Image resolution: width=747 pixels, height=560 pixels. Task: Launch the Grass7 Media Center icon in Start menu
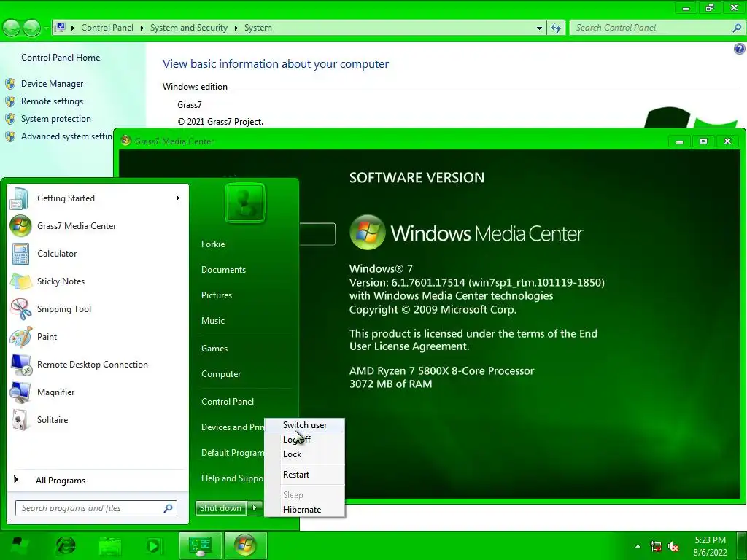click(x=20, y=226)
